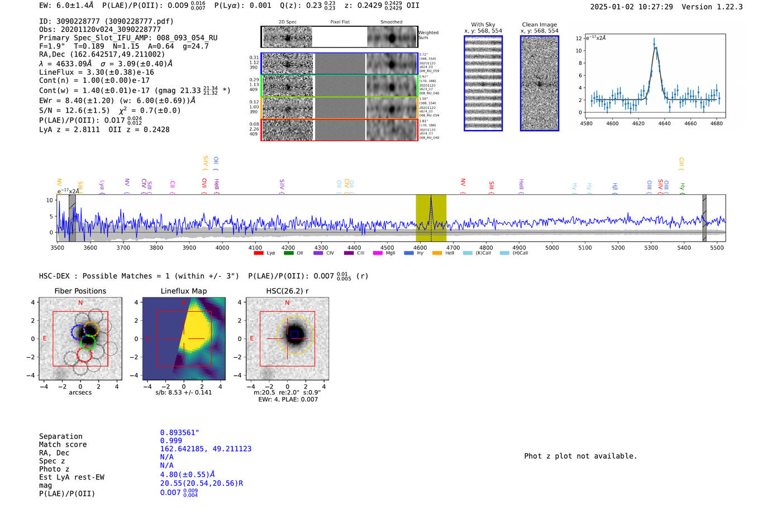Open the Clean Image panel
Screen dimensions: 782x532
(539, 83)
